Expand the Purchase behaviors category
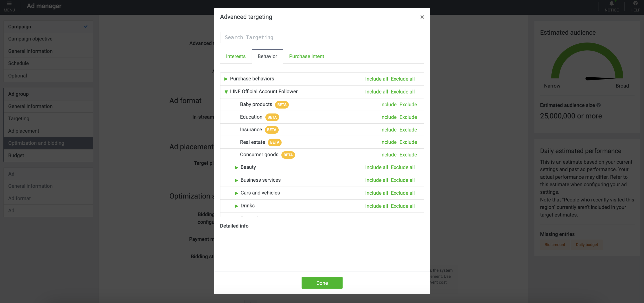This screenshot has width=644, height=303. pyautogui.click(x=226, y=79)
